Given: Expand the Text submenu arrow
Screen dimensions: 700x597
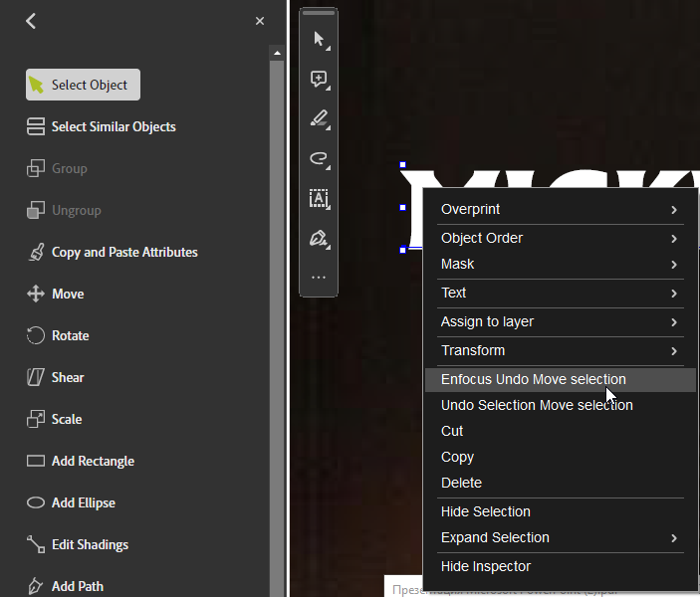Looking at the screenshot, I should 674,294.
